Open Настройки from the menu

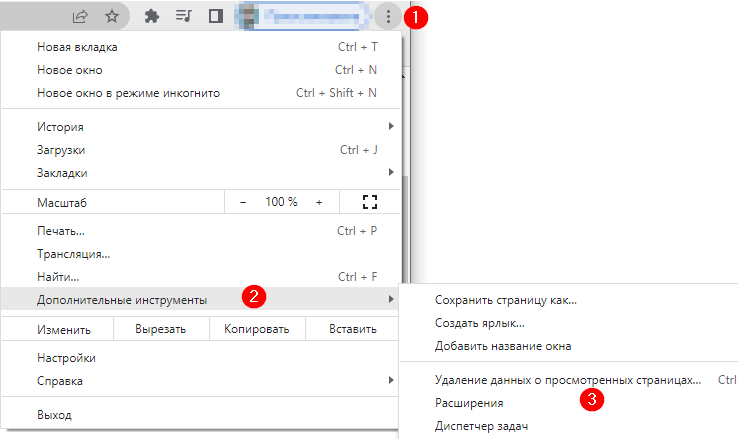66,358
